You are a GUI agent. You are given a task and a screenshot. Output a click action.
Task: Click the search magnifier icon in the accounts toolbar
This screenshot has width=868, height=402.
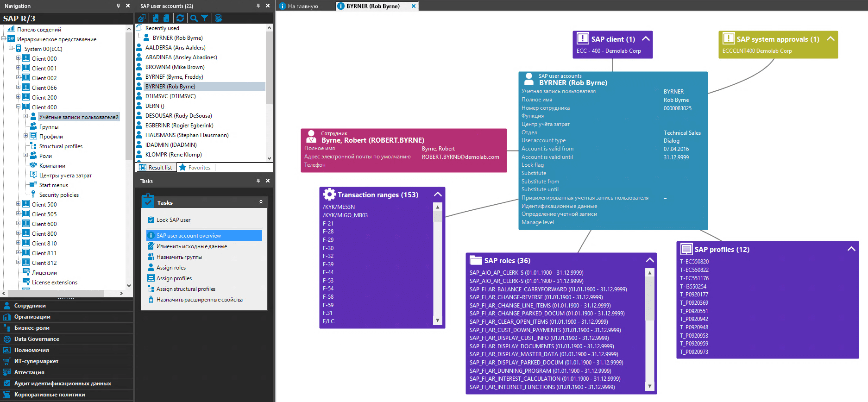point(194,18)
